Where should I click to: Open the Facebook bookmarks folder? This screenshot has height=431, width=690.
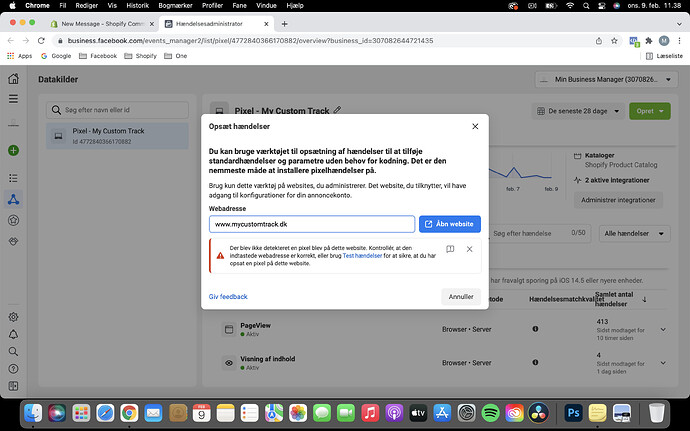click(x=98, y=56)
